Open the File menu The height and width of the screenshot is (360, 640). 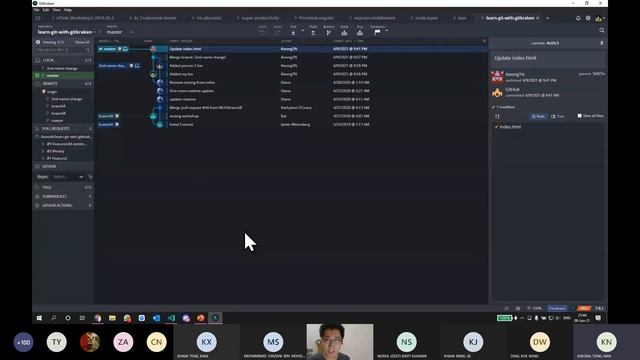36,10
